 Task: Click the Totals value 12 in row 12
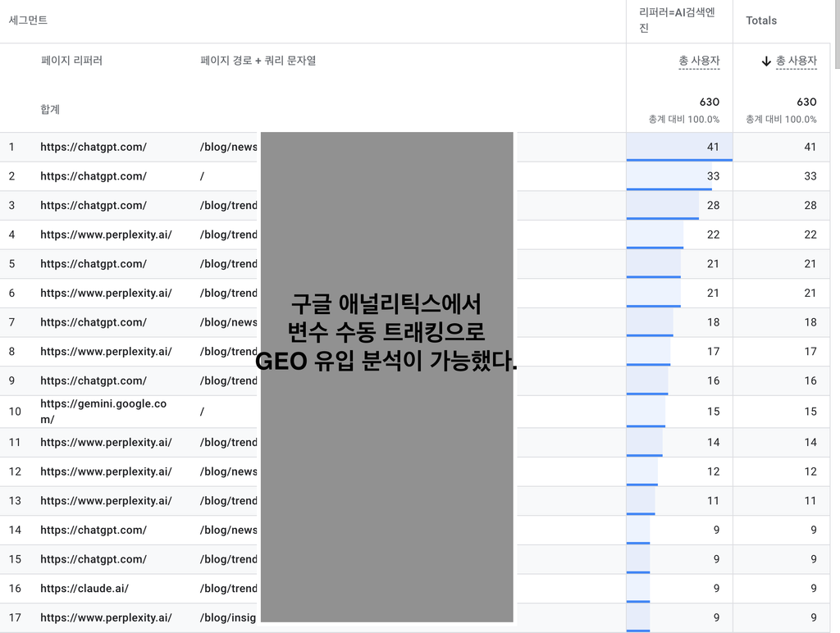[810, 471]
